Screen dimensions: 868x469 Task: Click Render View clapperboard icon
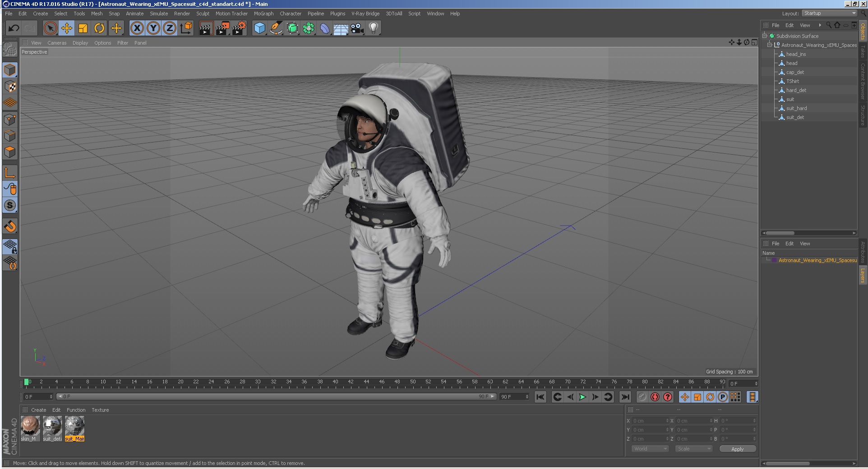[206, 28]
